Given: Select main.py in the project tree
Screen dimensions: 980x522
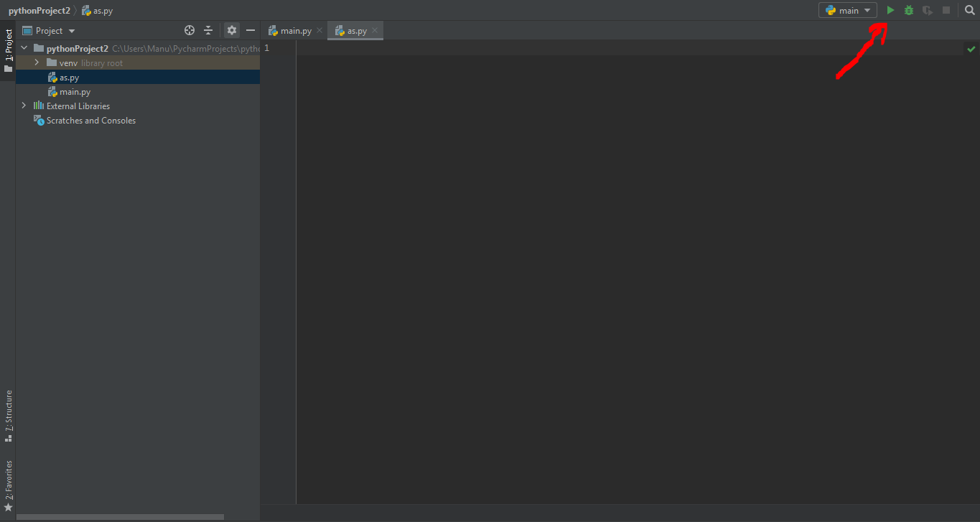Looking at the screenshot, I should pyautogui.click(x=138, y=91).
